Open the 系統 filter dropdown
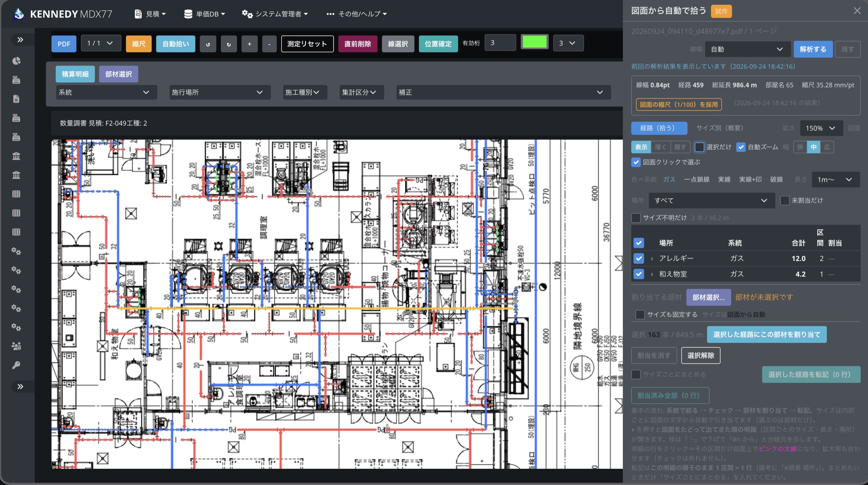This screenshot has width=868, height=485. coord(106,92)
